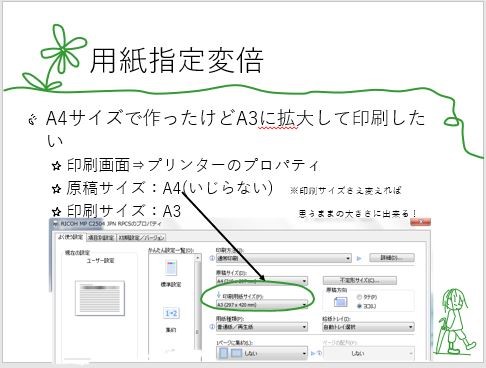Click the info icon beside 用紙種類 dropdown
486x368 pixels.
pos(212,327)
